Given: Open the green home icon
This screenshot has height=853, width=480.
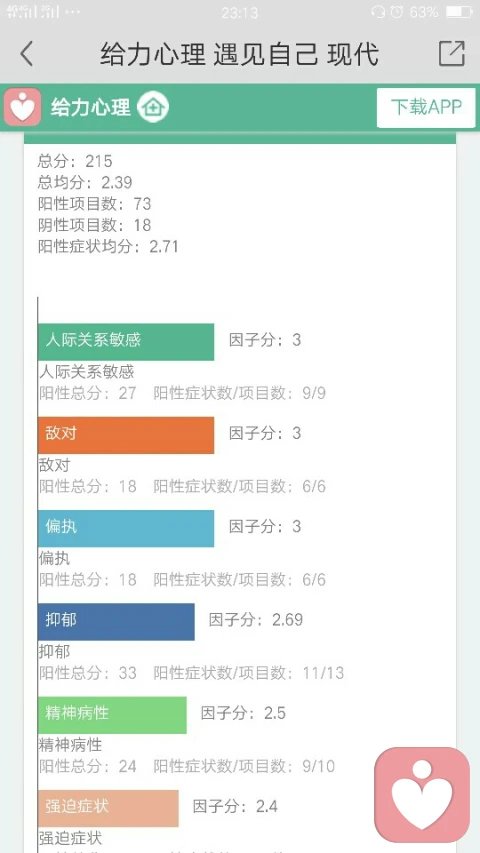Looking at the screenshot, I should [153, 107].
